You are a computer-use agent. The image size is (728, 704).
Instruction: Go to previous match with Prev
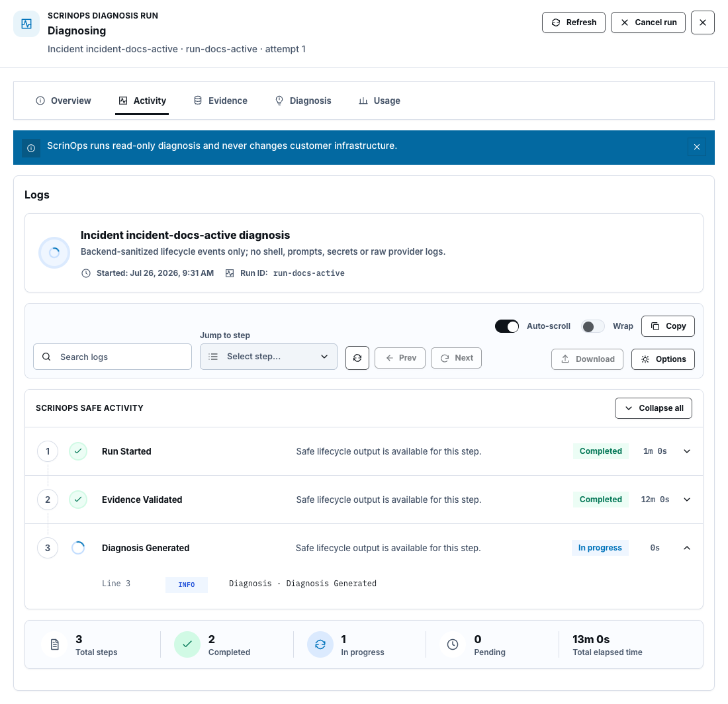click(400, 358)
